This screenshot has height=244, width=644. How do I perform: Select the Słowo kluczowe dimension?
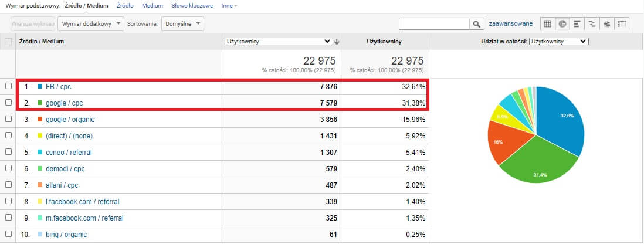click(192, 6)
